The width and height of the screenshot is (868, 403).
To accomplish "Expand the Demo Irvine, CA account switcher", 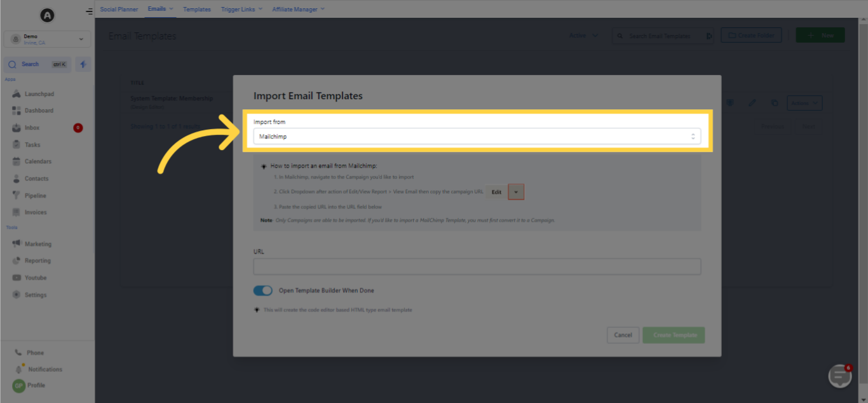I will pyautogui.click(x=47, y=39).
